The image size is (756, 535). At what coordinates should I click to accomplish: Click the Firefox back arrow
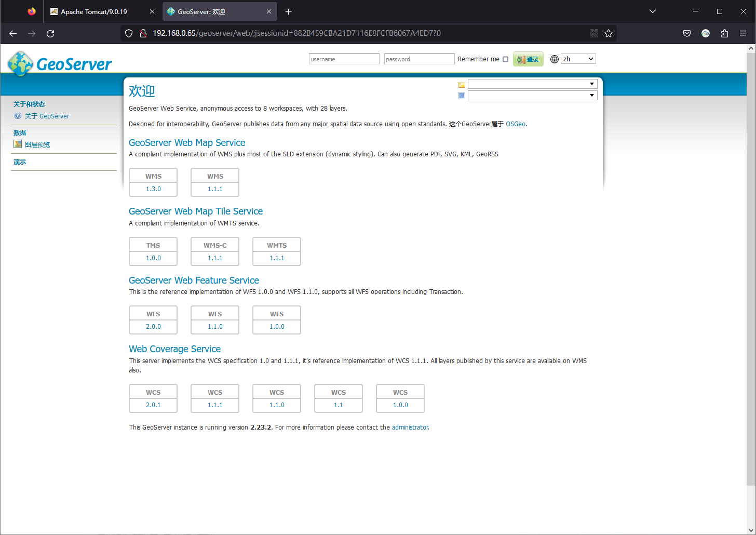13,33
